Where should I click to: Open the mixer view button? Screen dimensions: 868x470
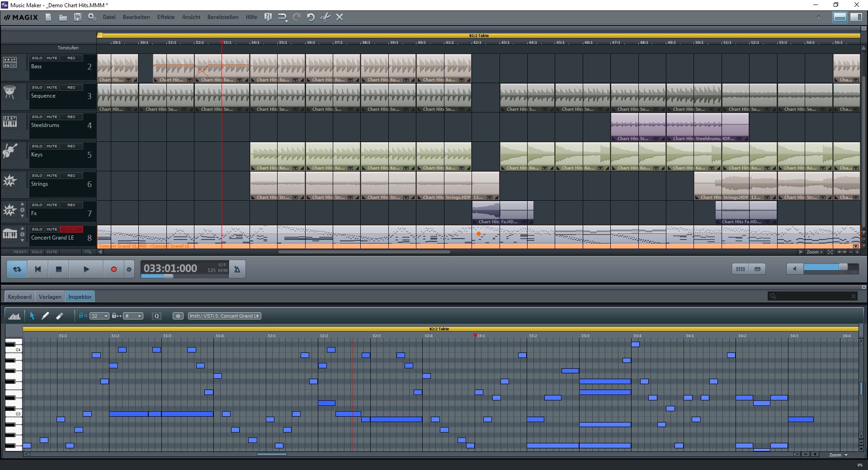(x=740, y=269)
